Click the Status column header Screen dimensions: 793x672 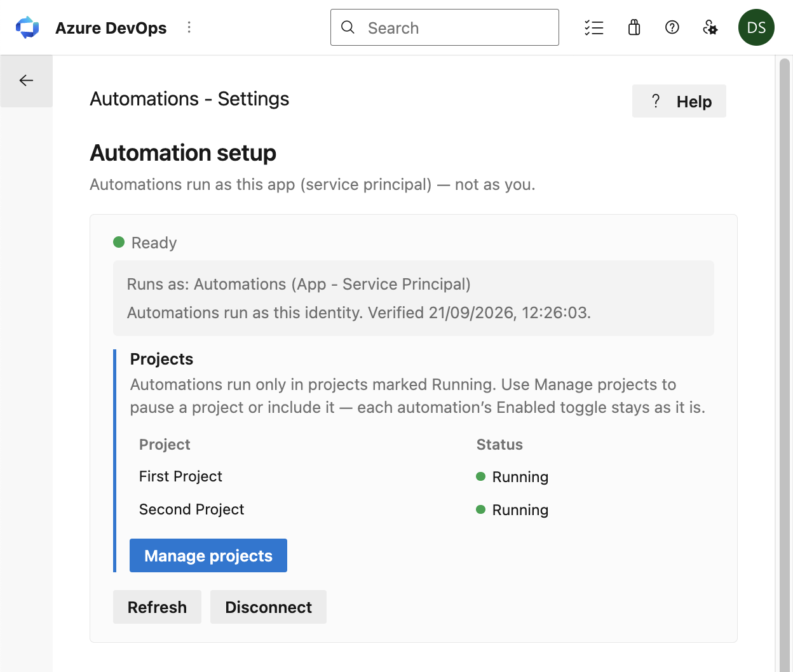[499, 445]
